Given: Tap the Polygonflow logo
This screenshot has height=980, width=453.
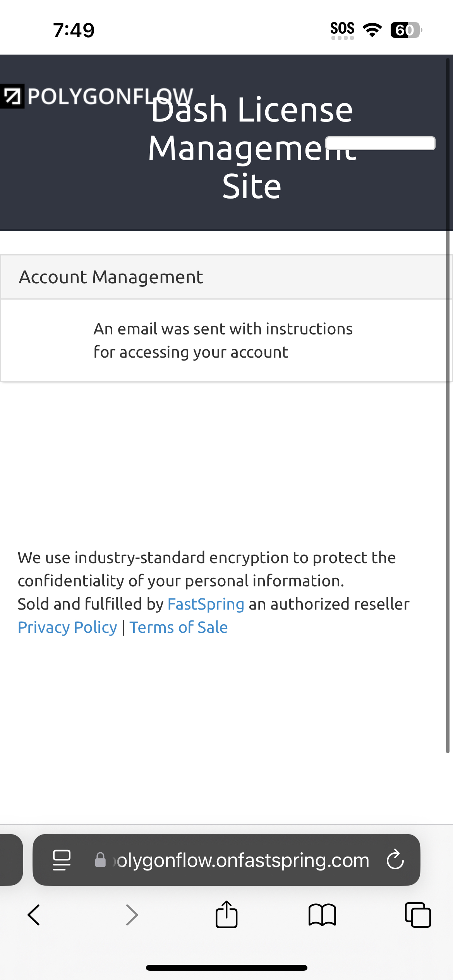Looking at the screenshot, I should pos(97,96).
